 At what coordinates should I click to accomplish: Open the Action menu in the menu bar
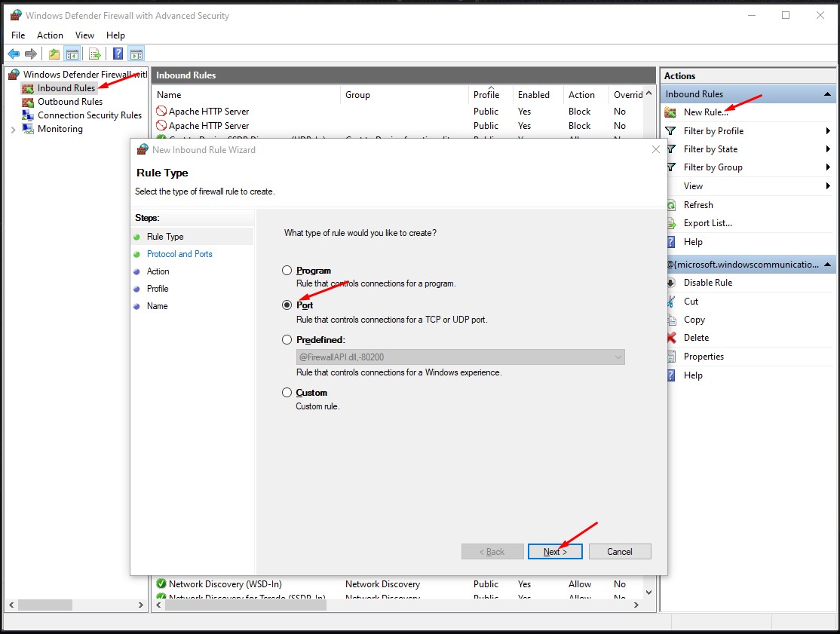[x=50, y=35]
